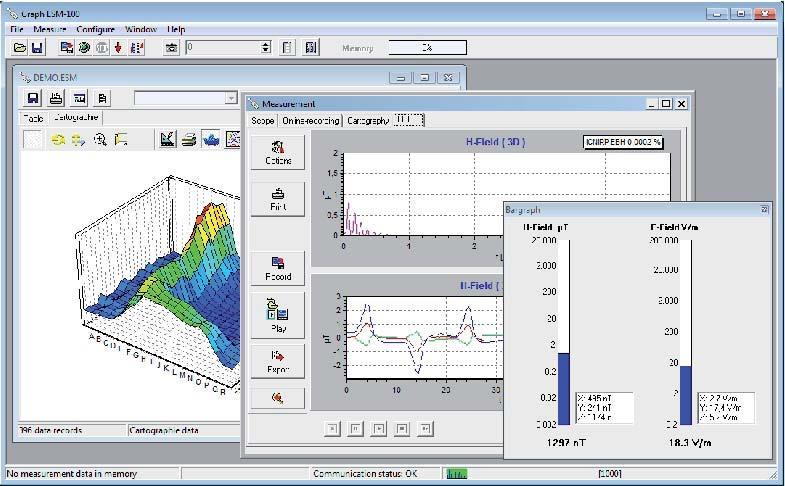Click the Record button in the Measurement window
The height and width of the screenshot is (486, 785).
pos(278,269)
